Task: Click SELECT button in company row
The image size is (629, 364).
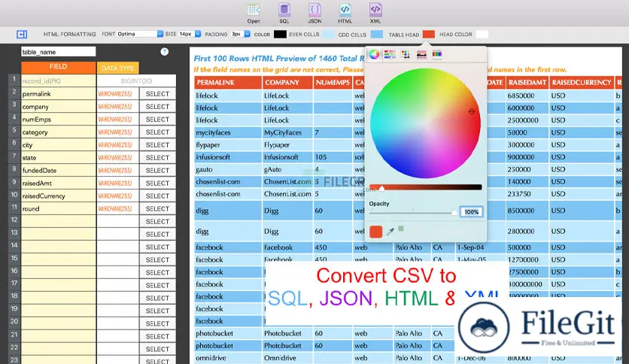Action: coord(158,107)
